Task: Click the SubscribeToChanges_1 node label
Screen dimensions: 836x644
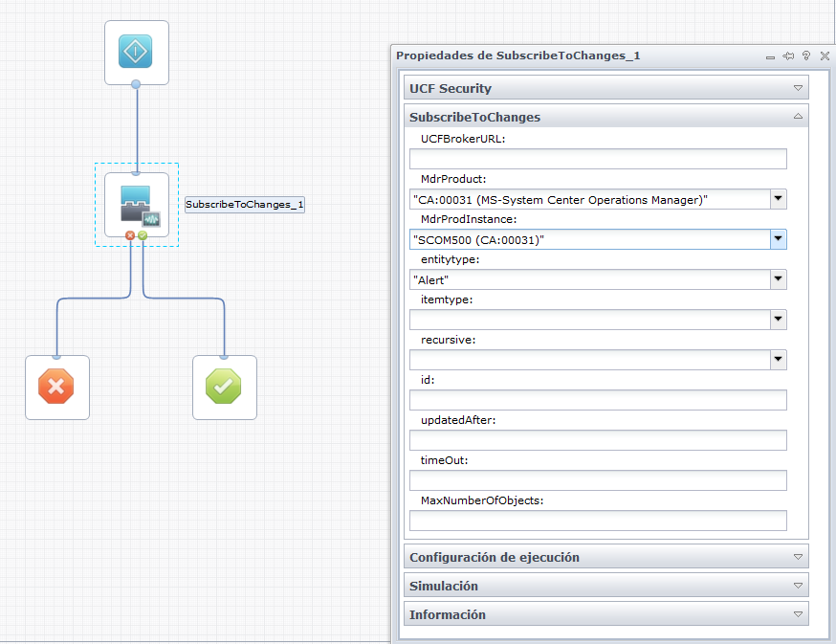Action: pyautogui.click(x=245, y=205)
